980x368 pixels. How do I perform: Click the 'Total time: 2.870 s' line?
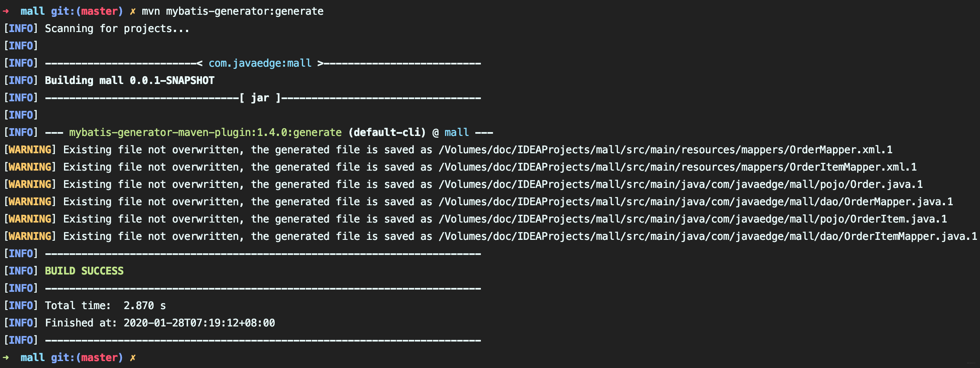tap(106, 306)
